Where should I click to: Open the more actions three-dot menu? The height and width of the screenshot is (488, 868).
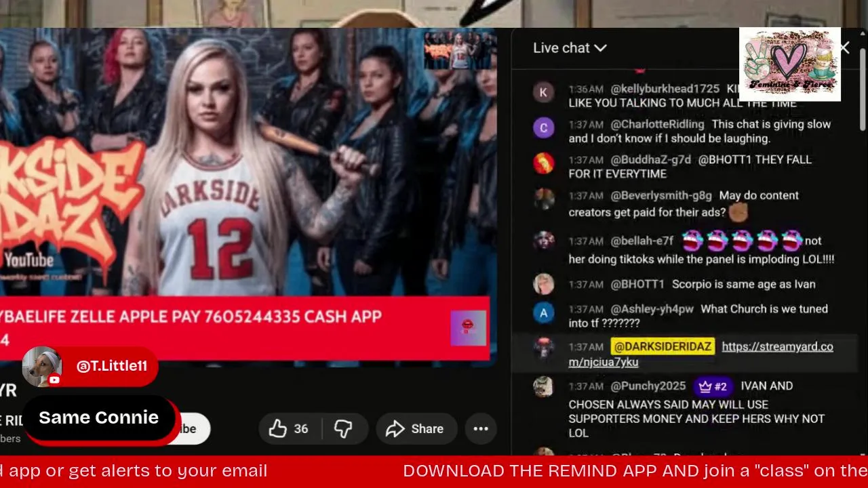pyautogui.click(x=481, y=428)
